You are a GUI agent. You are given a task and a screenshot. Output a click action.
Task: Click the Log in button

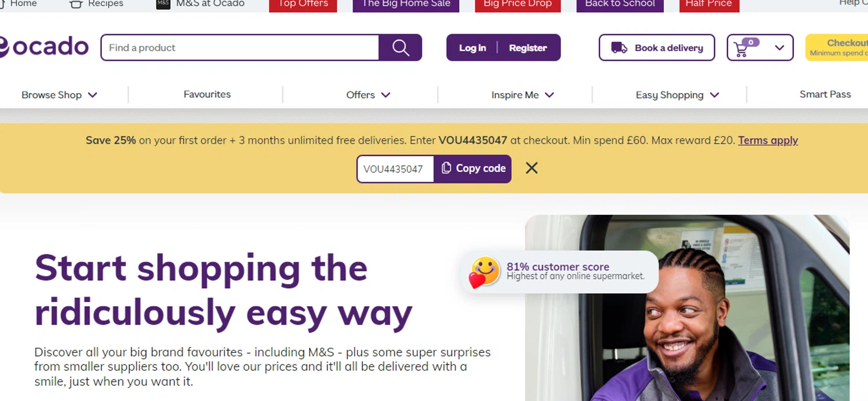point(472,48)
